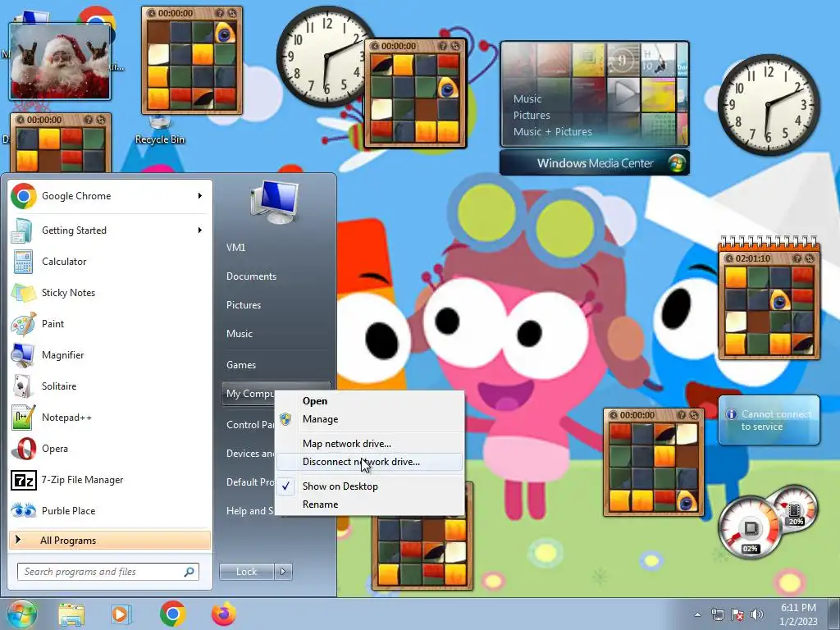
Task: Click the Santa slideshow gadget picture
Action: [60, 62]
